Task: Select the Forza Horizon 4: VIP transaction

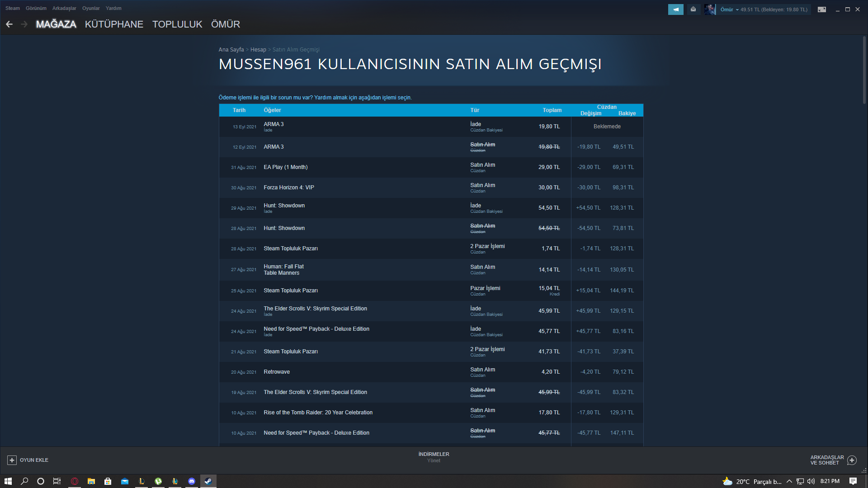Action: [x=289, y=188]
